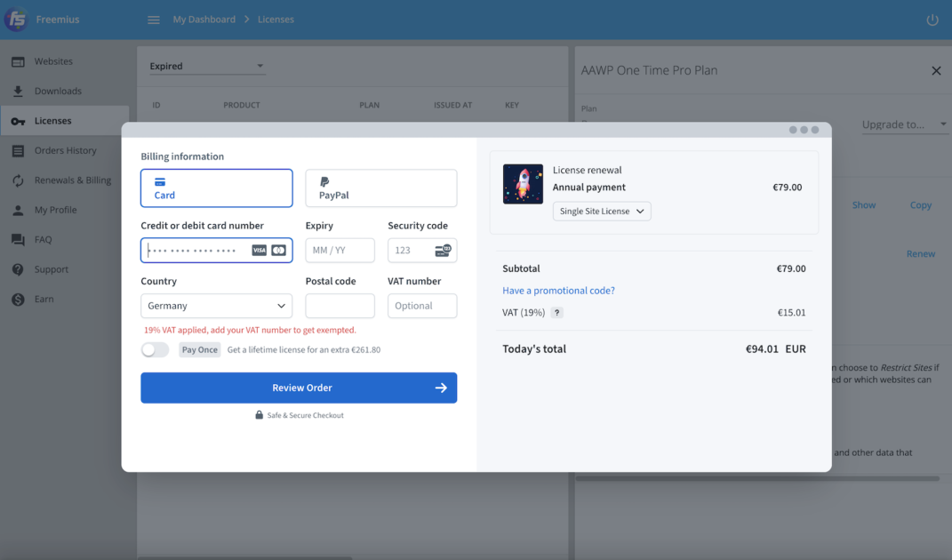Screen dimensions: 952x560
Task: Select PayPal payment method
Action: [x=381, y=188]
